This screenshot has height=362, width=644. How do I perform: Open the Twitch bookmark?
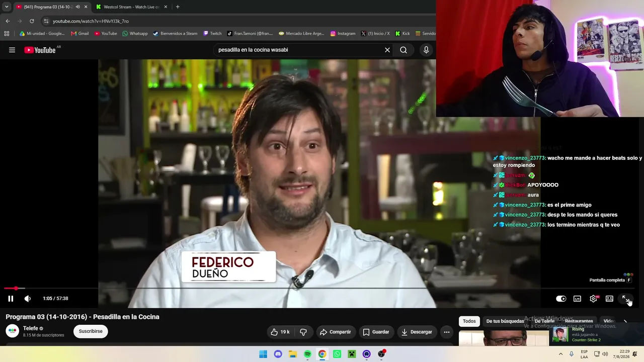coord(212,34)
